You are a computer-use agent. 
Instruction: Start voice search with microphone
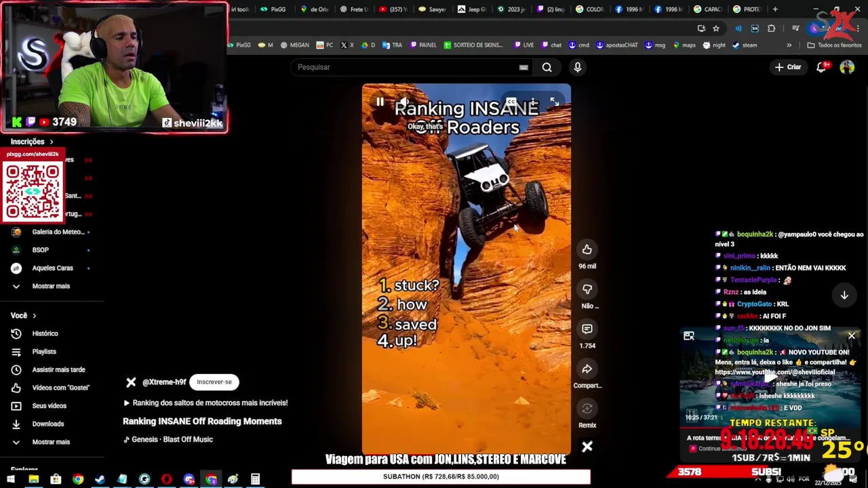578,67
